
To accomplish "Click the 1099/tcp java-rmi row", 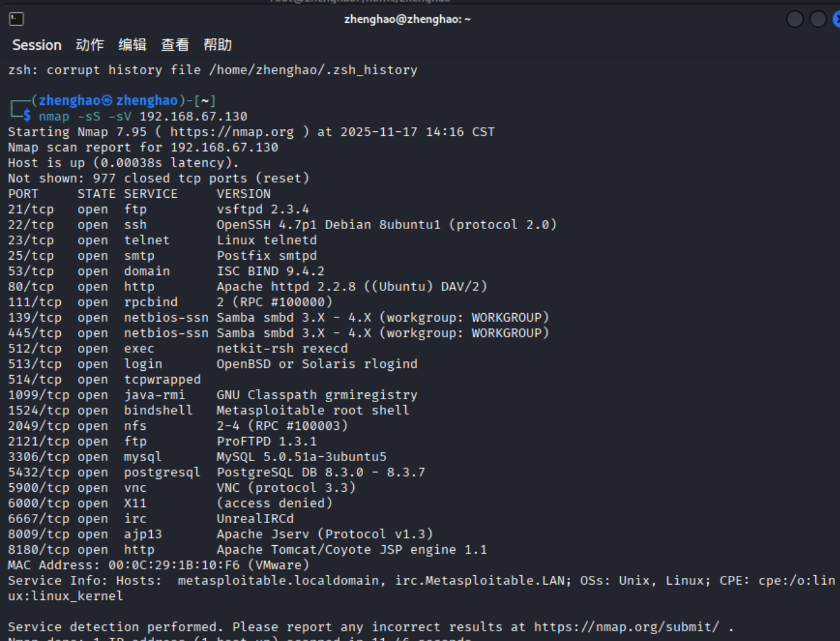I will [212, 395].
